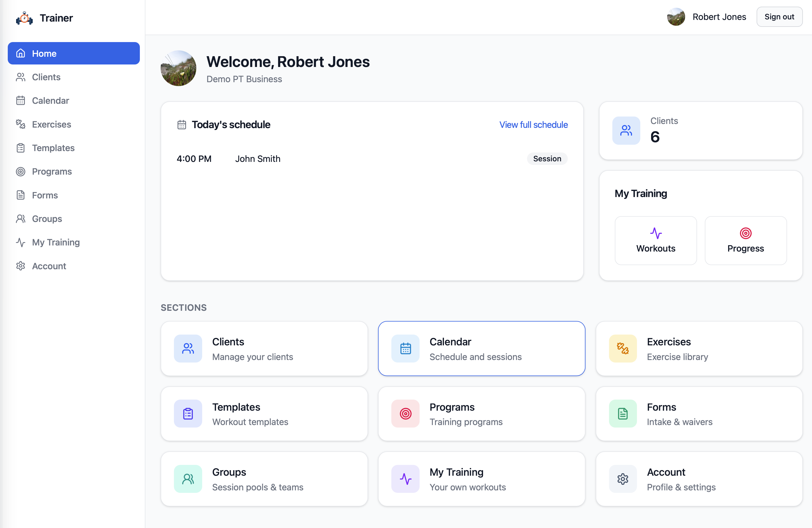Click the large profile photo beside Welcome
Image resolution: width=812 pixels, height=528 pixels.
tap(178, 68)
